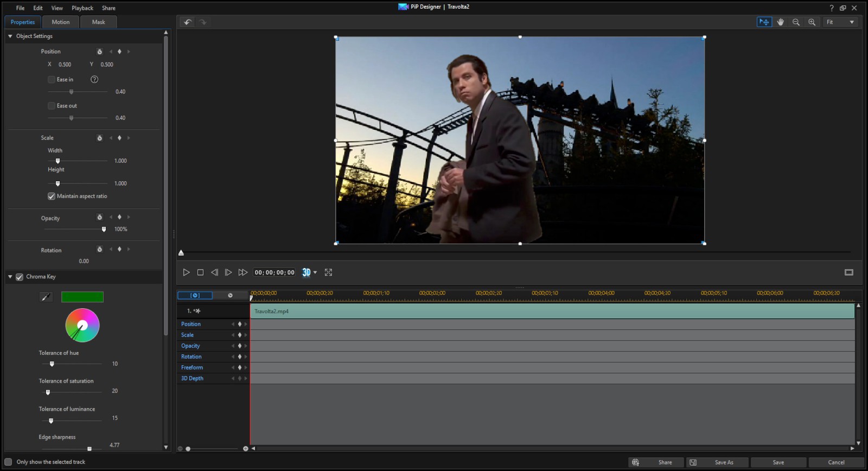Switch to the second timeline view toggle
Screen dimensions: 868x471
tap(230, 295)
